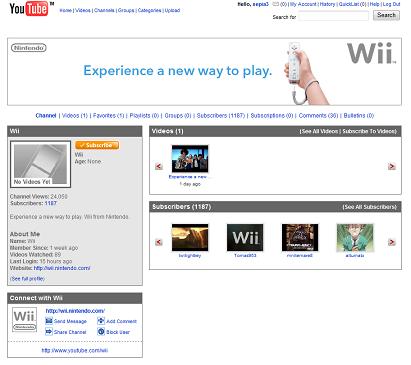411x365 pixels.
Task: Click the orange Subscribe button
Action: click(x=97, y=145)
